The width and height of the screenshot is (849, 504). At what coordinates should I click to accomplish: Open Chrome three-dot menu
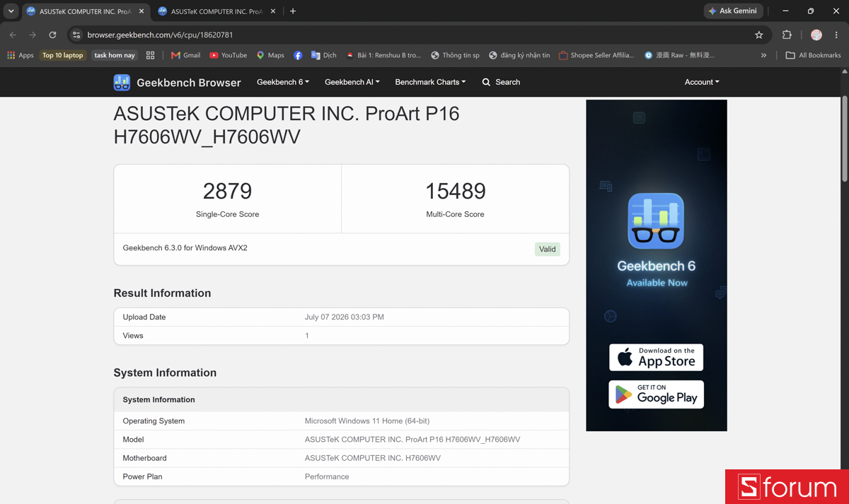pyautogui.click(x=836, y=35)
